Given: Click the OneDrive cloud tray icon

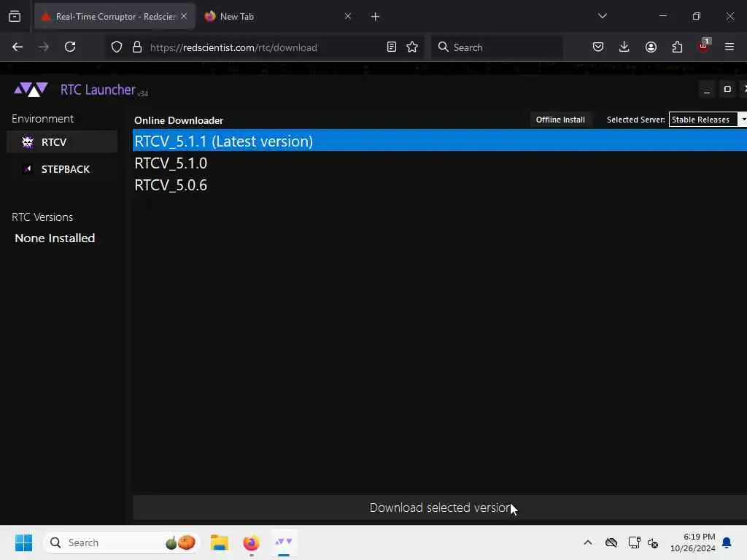Looking at the screenshot, I should (611, 542).
